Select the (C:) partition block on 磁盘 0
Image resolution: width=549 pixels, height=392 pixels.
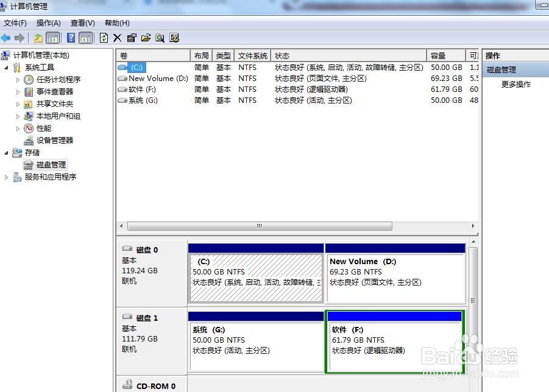[256, 273]
